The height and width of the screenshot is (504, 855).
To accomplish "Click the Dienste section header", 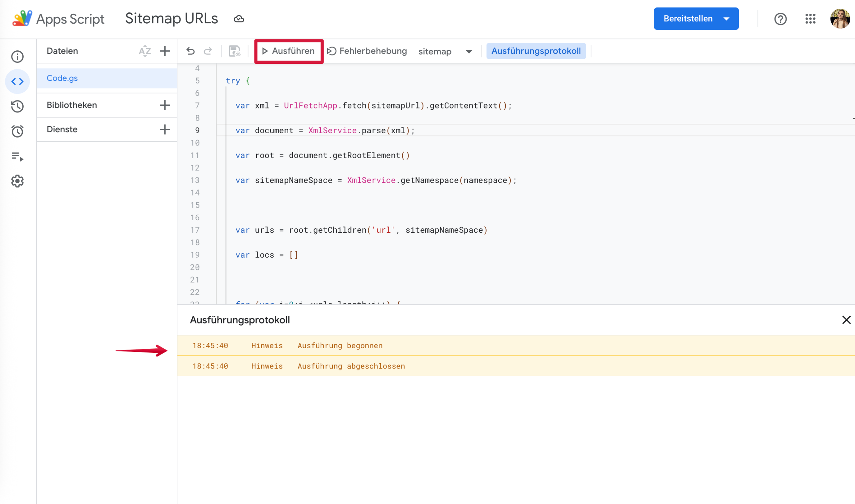I will [62, 130].
